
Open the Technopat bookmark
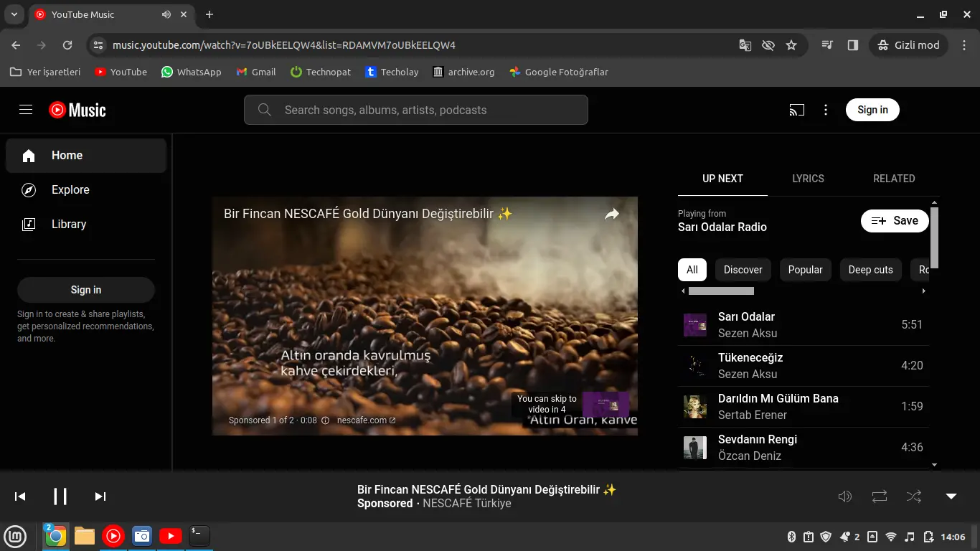(321, 72)
